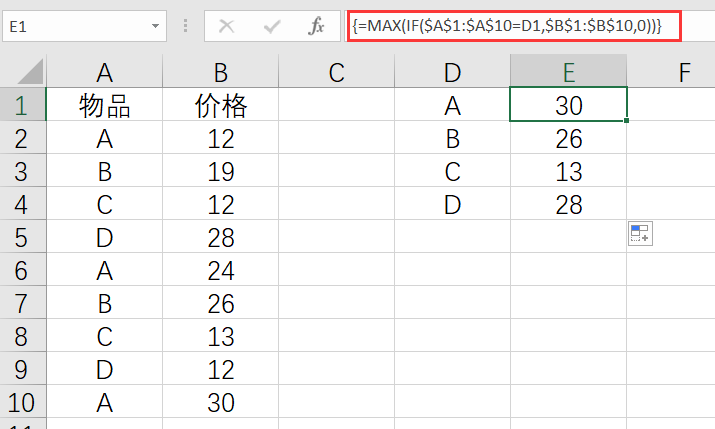Select row 6 header
Screen dimensions: 715x429
23,269
